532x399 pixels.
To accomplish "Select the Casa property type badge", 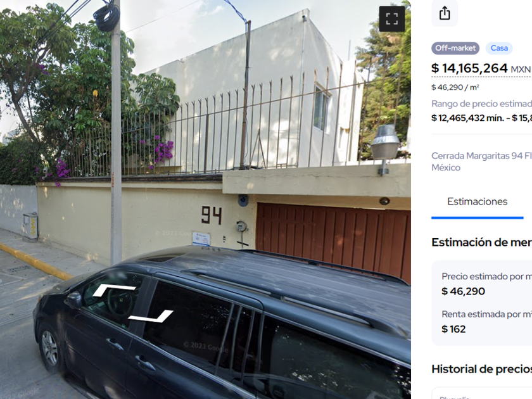I will [499, 48].
